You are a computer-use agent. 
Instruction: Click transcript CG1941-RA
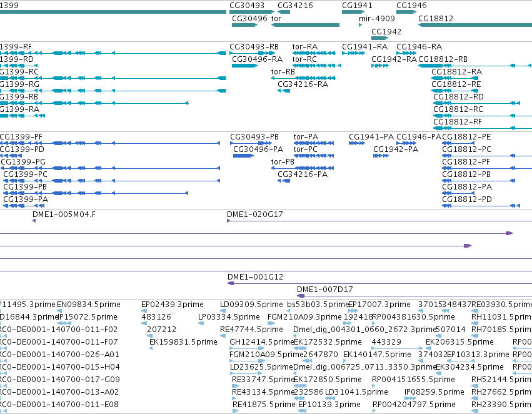point(364,47)
